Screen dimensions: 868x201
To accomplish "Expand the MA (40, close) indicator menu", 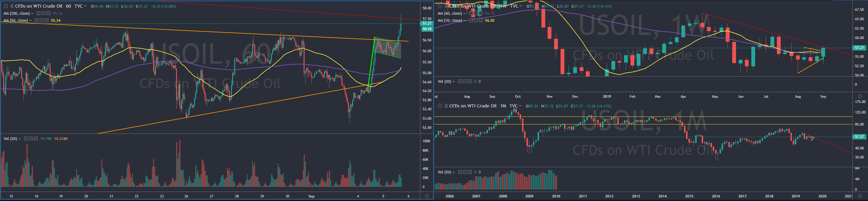I will pyautogui.click(x=465, y=13).
